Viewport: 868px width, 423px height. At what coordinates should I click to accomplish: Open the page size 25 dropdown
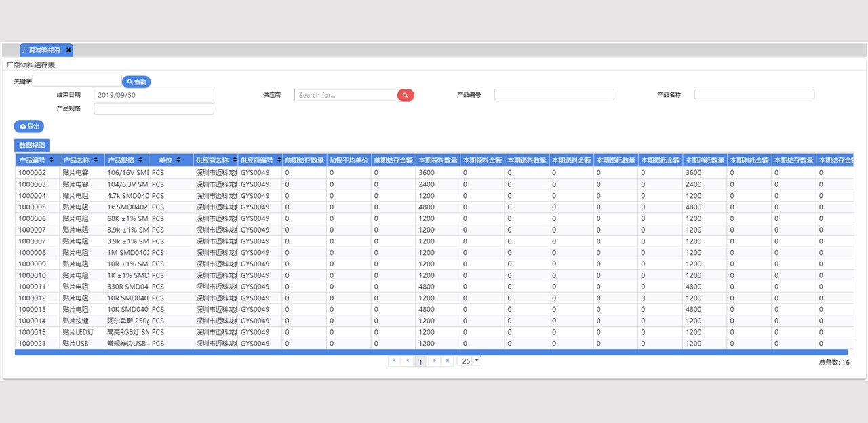tap(469, 361)
